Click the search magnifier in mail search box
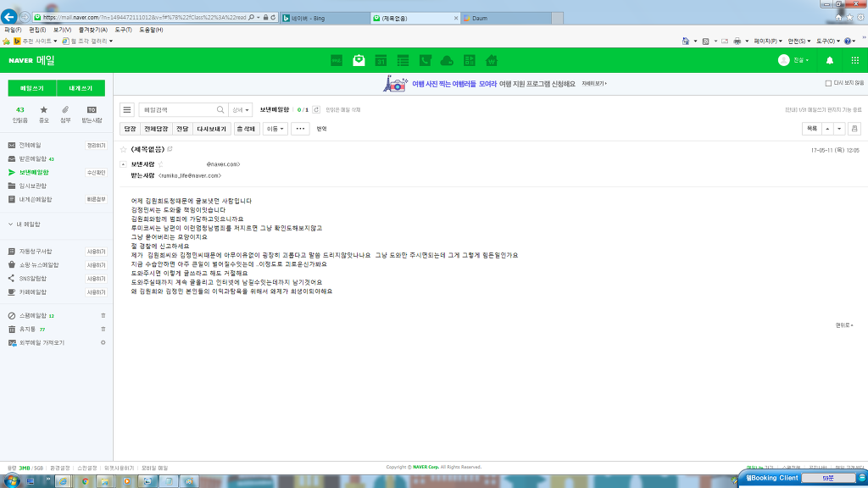 click(x=220, y=109)
